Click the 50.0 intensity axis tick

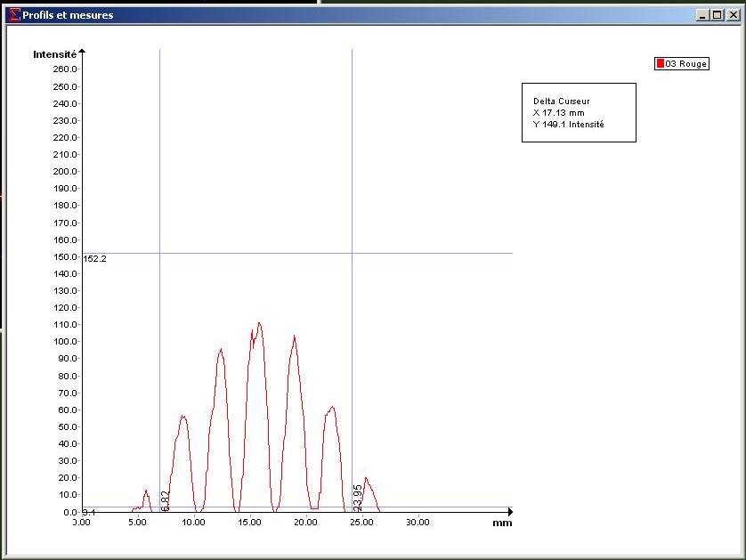(68, 426)
